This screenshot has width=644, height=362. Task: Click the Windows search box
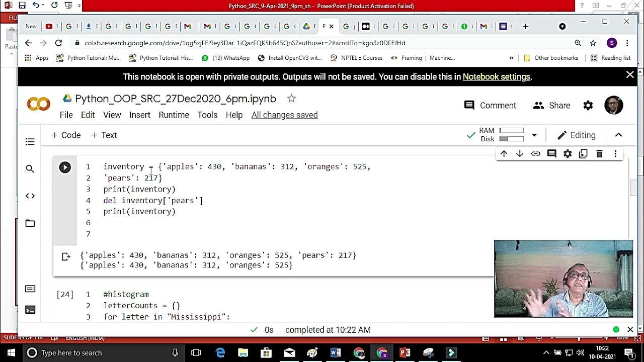click(103, 353)
